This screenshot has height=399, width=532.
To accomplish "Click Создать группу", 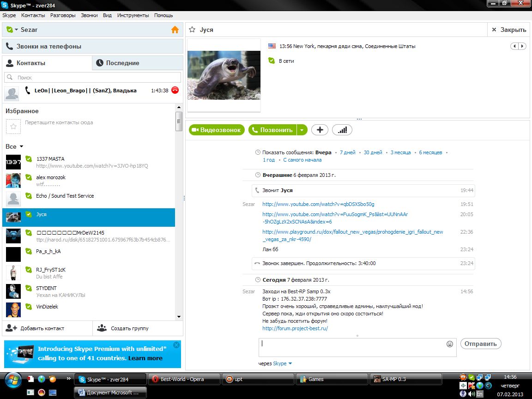I will pos(123,328).
